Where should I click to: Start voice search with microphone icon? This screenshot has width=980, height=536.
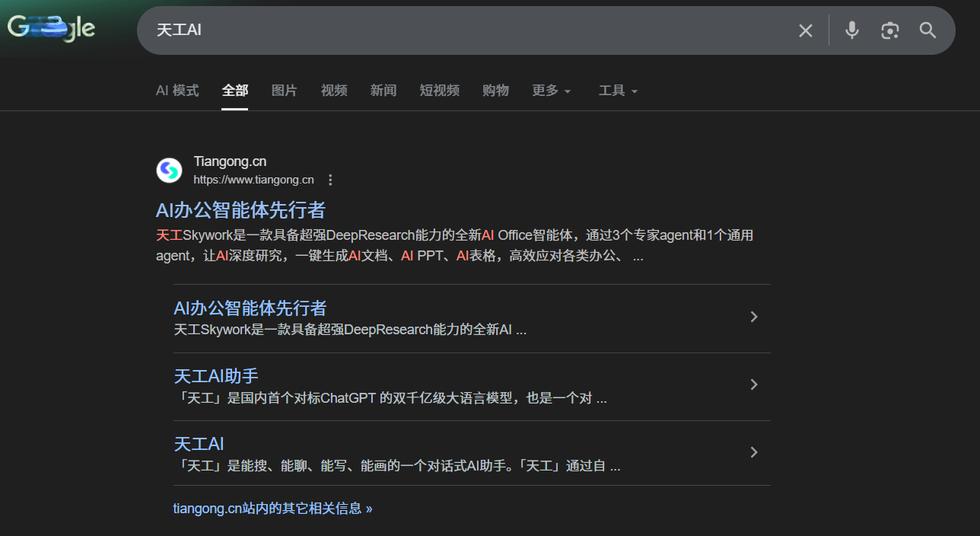pos(852,30)
